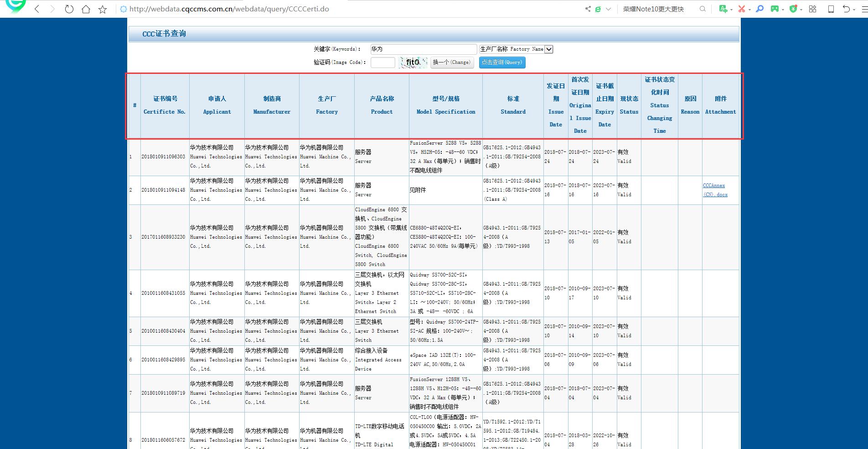Select certificate number 2010011608429895
The width and height of the screenshot is (868, 449).
[163, 360]
